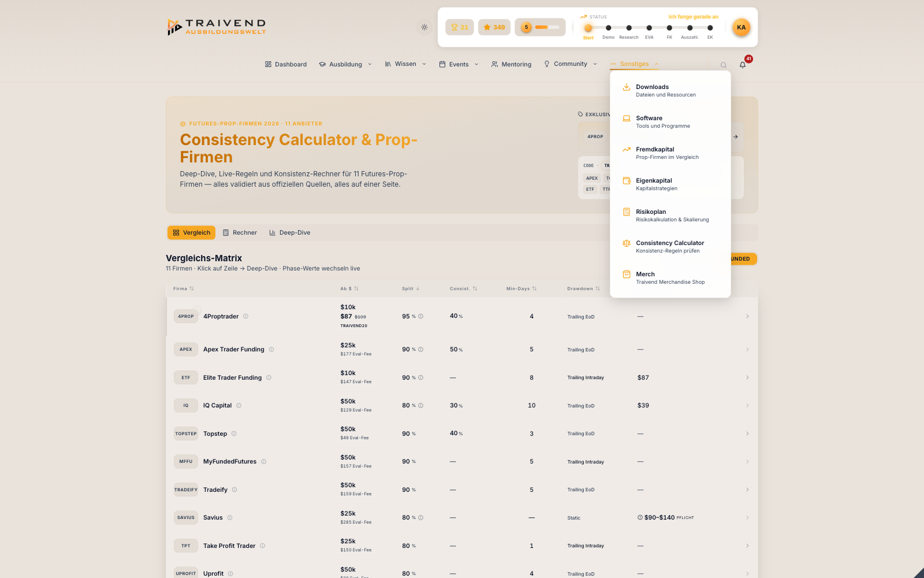Select the Demo status step dot

(608, 28)
